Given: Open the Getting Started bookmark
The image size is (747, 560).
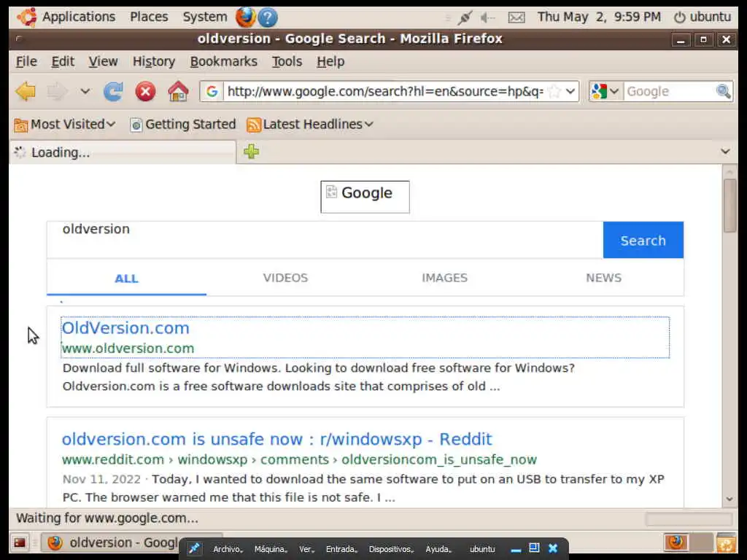Looking at the screenshot, I should [x=183, y=124].
